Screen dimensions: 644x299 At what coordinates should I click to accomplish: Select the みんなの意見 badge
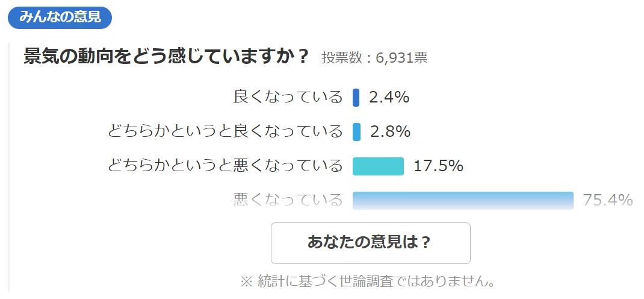[60, 18]
